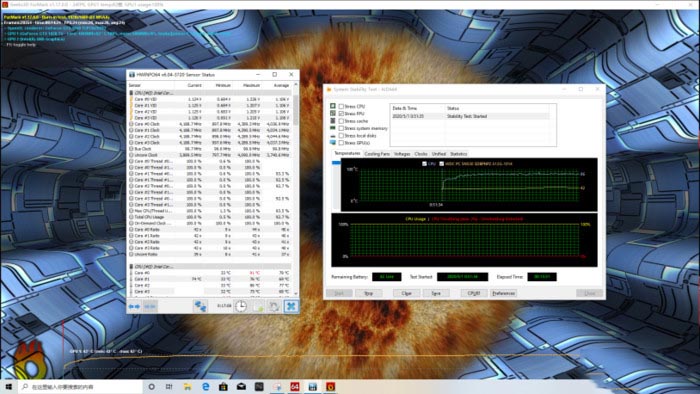Select Bus Clock row in HWiNFO
700x394 pixels.
point(210,149)
